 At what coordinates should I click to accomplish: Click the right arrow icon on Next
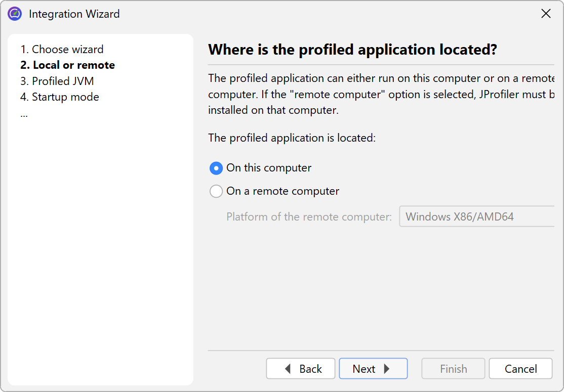click(x=387, y=369)
